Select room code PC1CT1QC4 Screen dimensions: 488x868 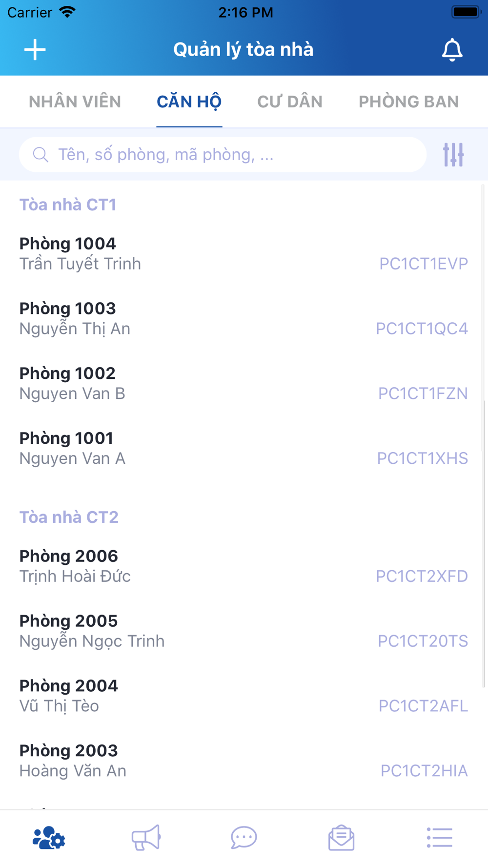coord(422,329)
